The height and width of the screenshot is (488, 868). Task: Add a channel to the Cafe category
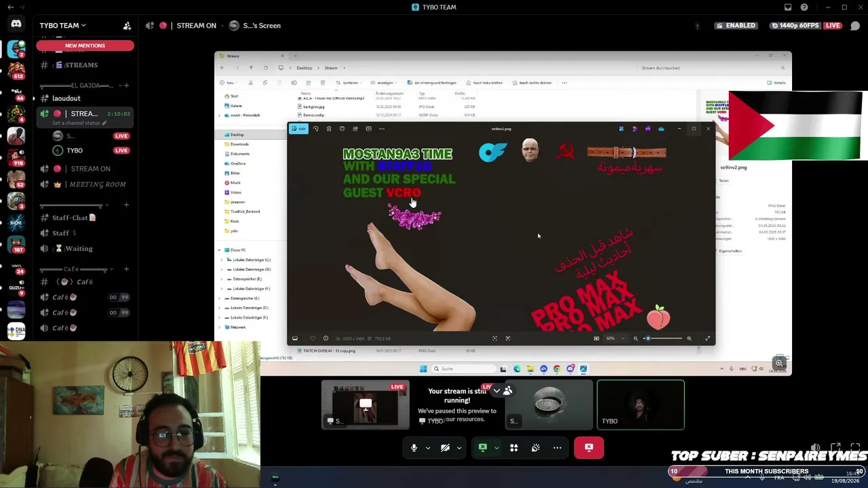pyautogui.click(x=126, y=269)
